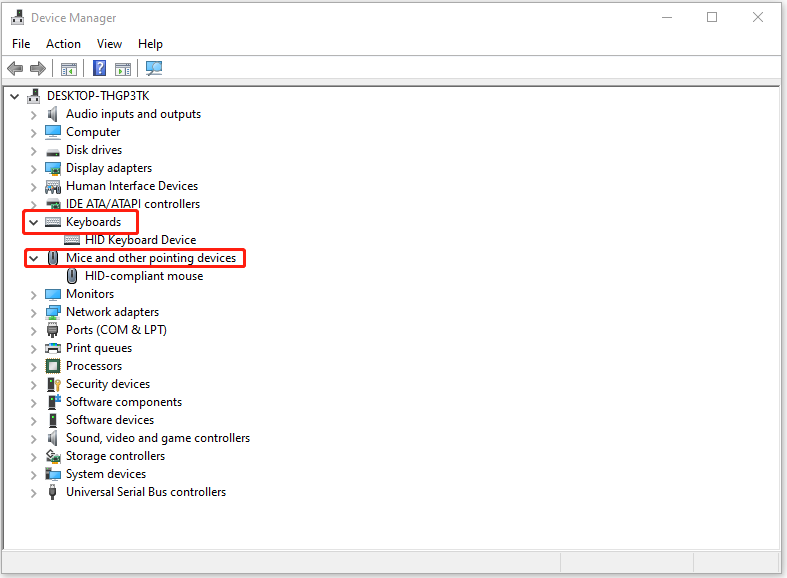This screenshot has height=578, width=787.
Task: Expand Universal Serial Bus controllers
Action: [33, 492]
